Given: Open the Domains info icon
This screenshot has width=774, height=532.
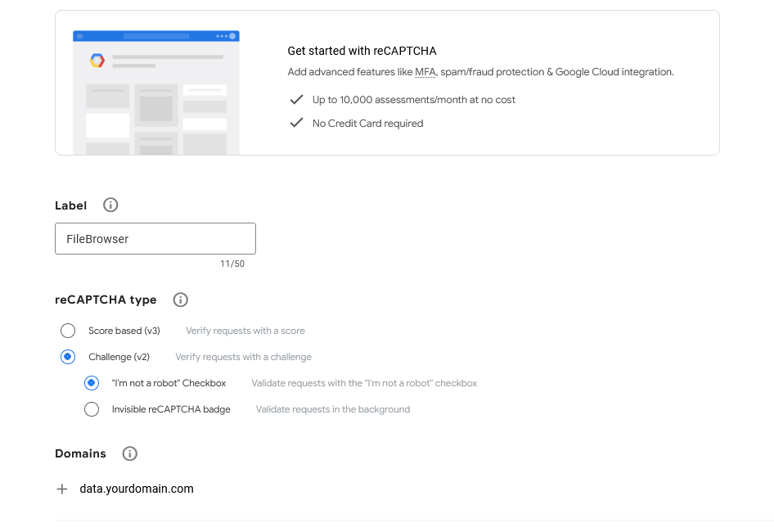Looking at the screenshot, I should [130, 453].
